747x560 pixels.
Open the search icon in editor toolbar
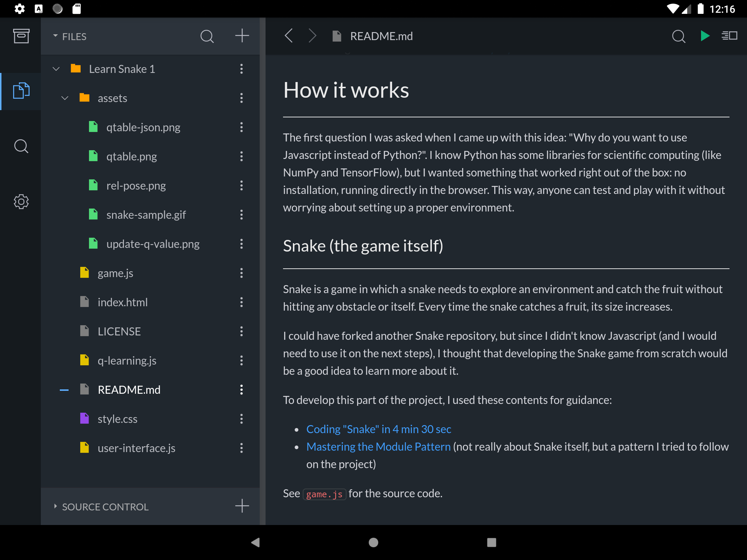coord(679,36)
